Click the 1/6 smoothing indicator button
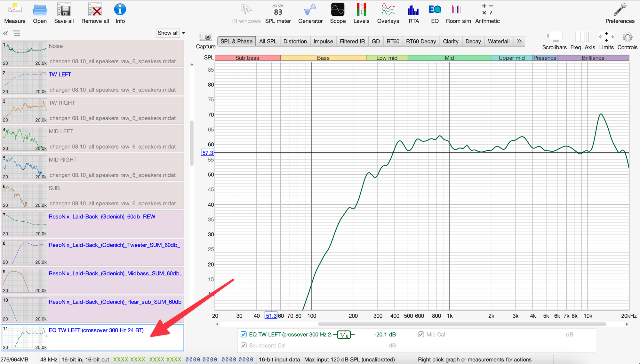The height and width of the screenshot is (364, 640). [x=344, y=335]
